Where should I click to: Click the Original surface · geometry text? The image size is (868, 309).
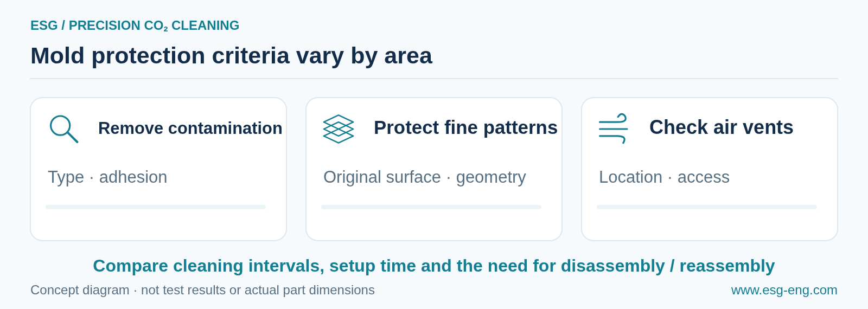pos(424,177)
